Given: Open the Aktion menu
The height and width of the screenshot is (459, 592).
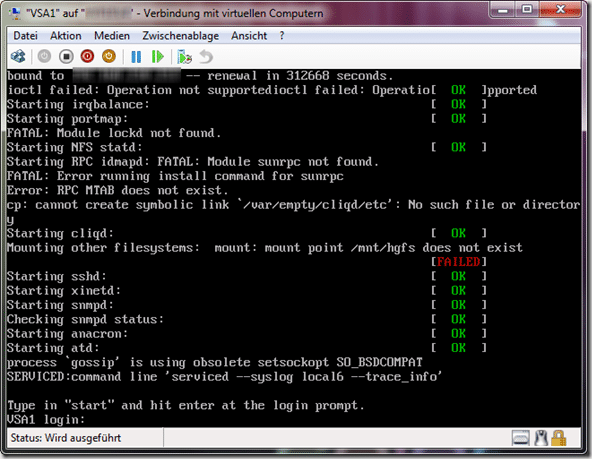Looking at the screenshot, I should (x=66, y=36).
